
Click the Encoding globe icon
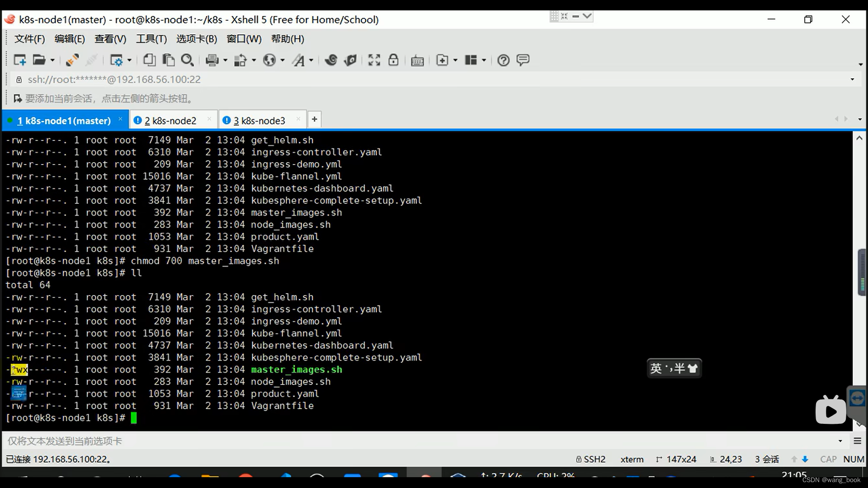click(269, 60)
